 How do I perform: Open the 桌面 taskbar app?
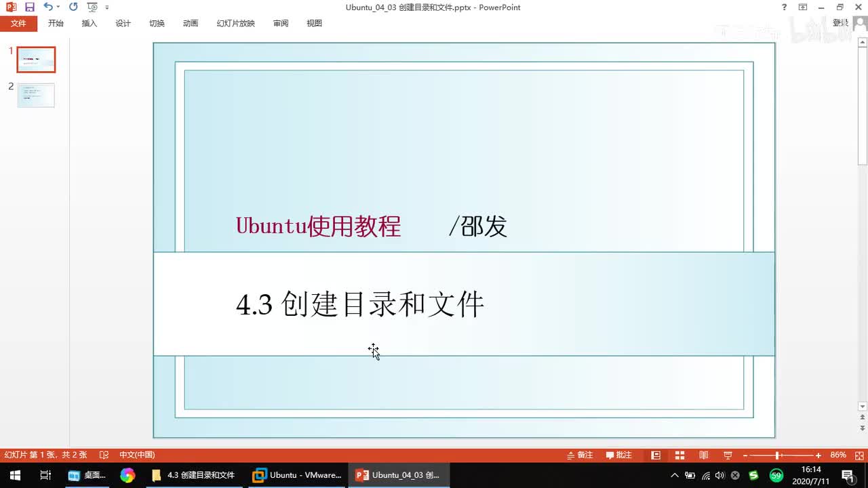point(87,475)
